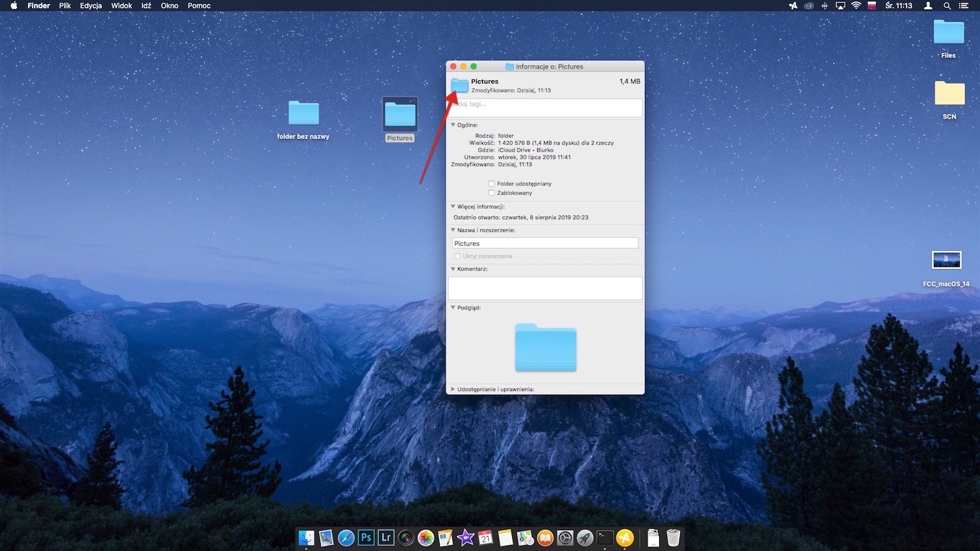
Task: Tick the Zablokowany checkbox
Action: click(x=491, y=193)
